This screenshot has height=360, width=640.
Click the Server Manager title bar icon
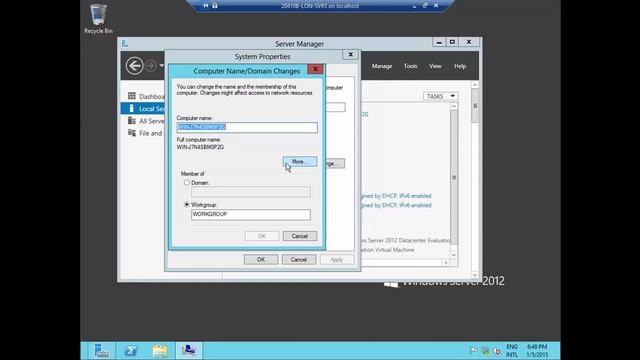[x=125, y=43]
